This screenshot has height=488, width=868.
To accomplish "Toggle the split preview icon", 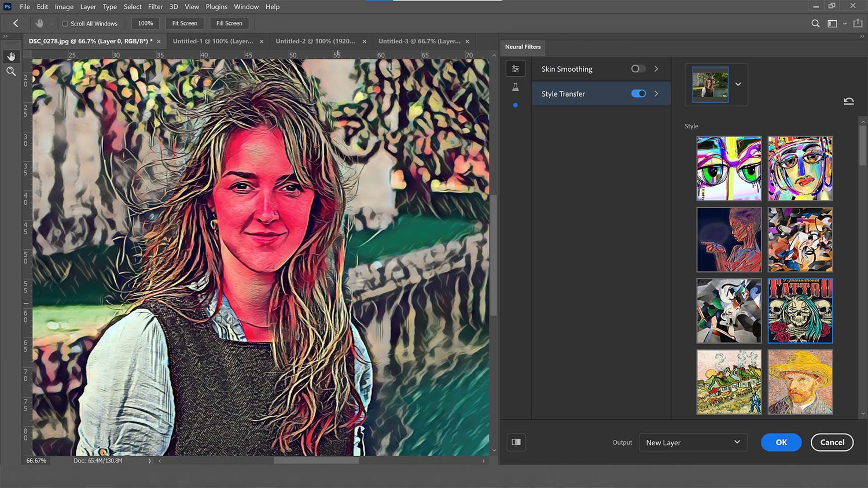I will (x=516, y=442).
